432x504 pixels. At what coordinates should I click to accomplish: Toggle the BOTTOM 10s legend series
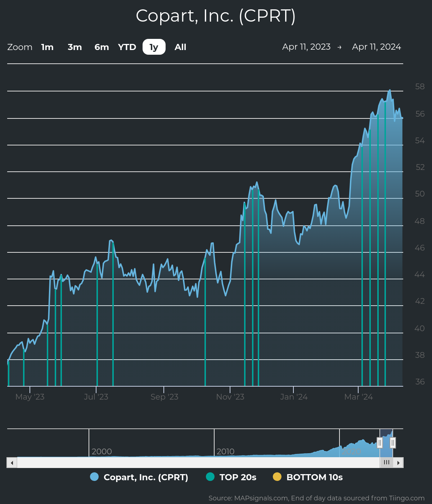pyautogui.click(x=314, y=477)
